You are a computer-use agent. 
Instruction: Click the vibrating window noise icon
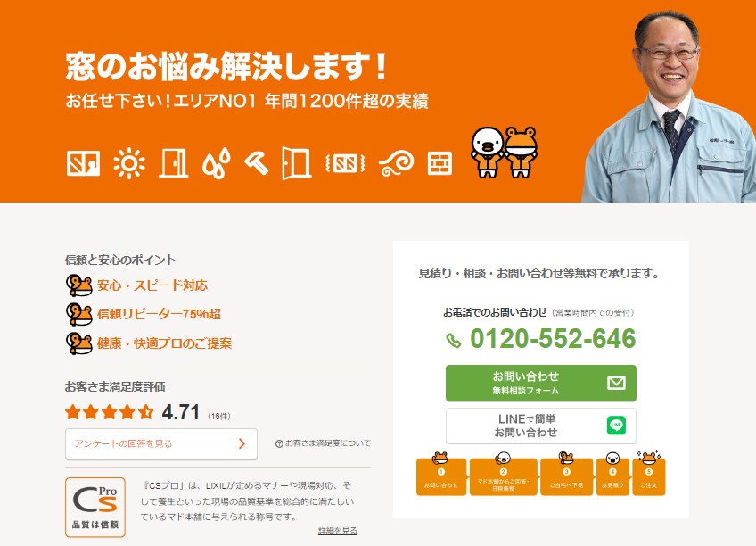pyautogui.click(x=346, y=163)
